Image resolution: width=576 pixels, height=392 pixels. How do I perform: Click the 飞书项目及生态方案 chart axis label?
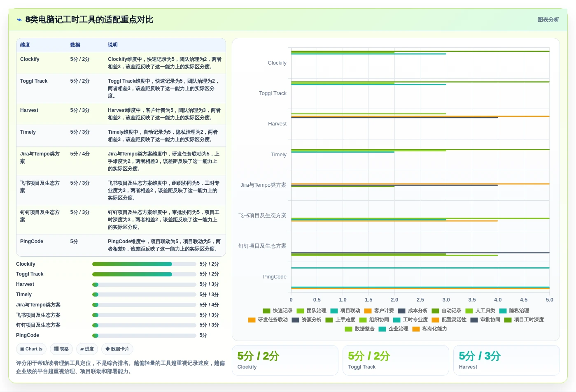pos(262,216)
